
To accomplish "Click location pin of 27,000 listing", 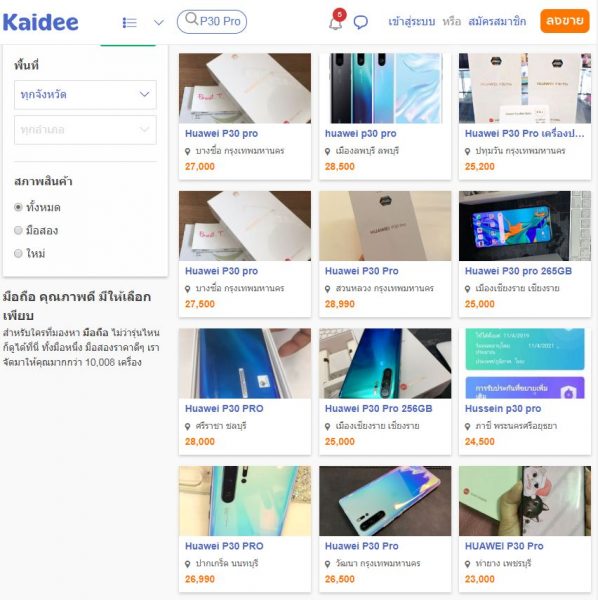I will (x=187, y=152).
